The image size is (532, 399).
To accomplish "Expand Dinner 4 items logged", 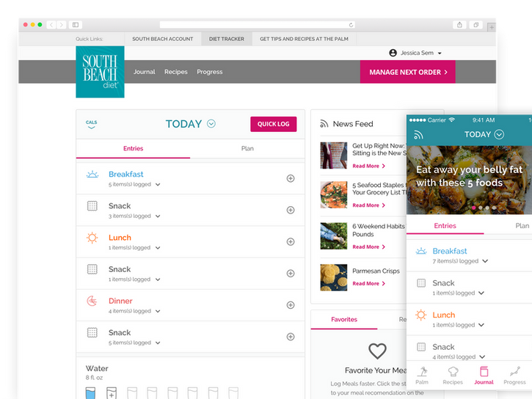I will click(x=158, y=311).
